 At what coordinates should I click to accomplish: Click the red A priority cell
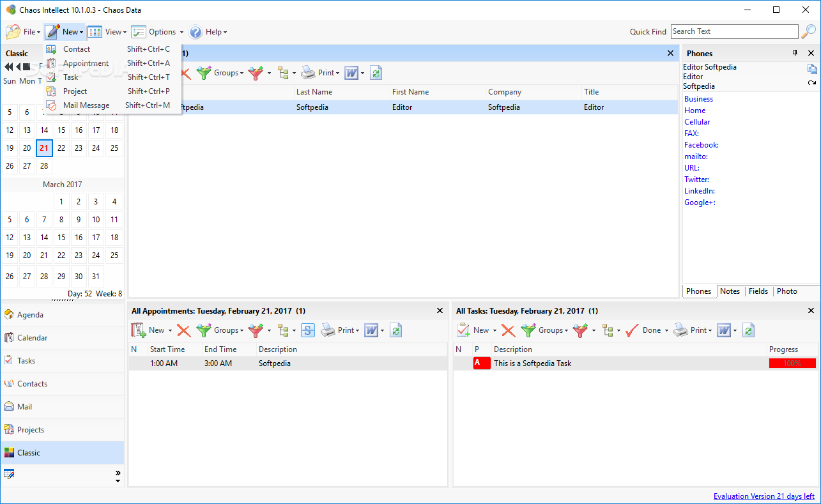tap(482, 363)
